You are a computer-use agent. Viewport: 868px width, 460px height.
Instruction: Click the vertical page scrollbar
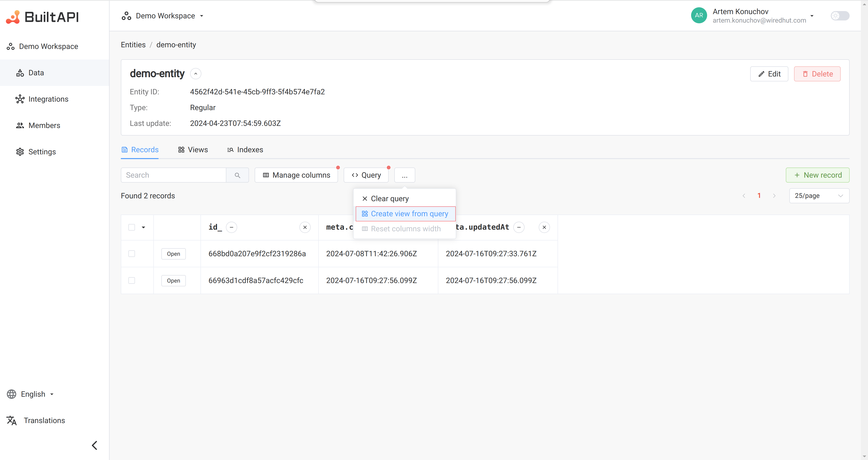point(865,230)
